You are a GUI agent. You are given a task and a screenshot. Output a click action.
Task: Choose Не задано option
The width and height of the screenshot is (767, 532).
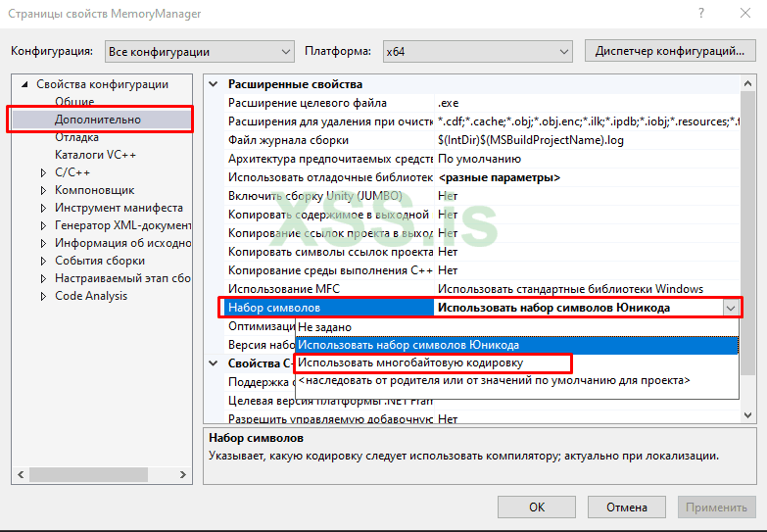(517, 327)
